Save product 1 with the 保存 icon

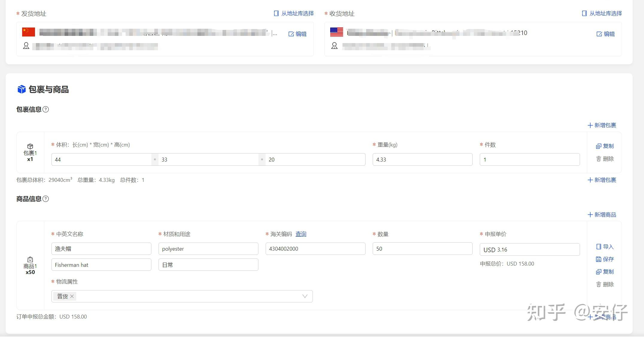tap(599, 259)
